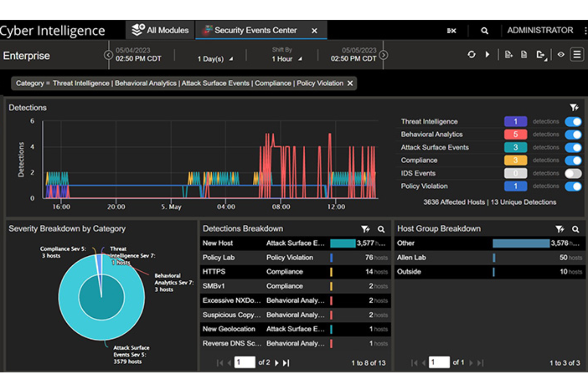Disable the Behavioral Analytics detections toggle
Screen dimensions: 588x392
point(574,134)
